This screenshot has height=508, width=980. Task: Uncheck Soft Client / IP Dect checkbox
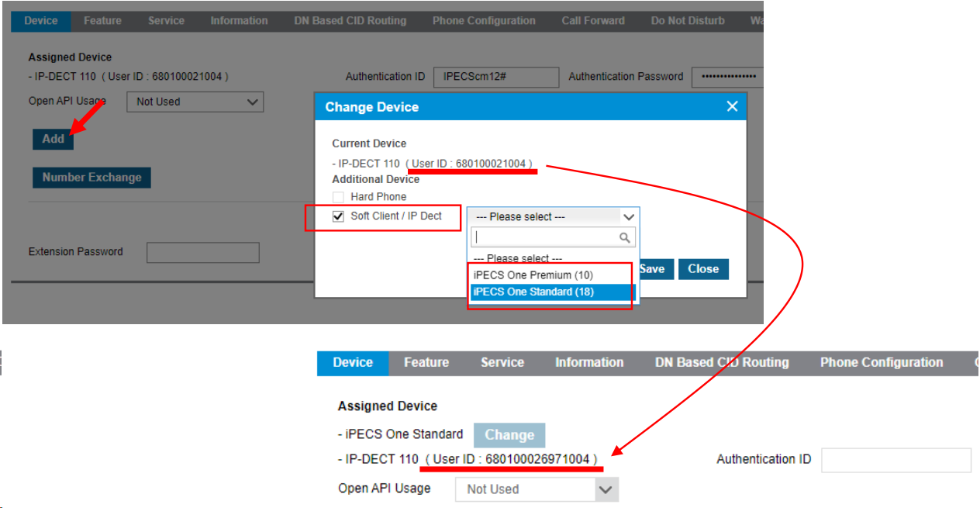coord(337,216)
